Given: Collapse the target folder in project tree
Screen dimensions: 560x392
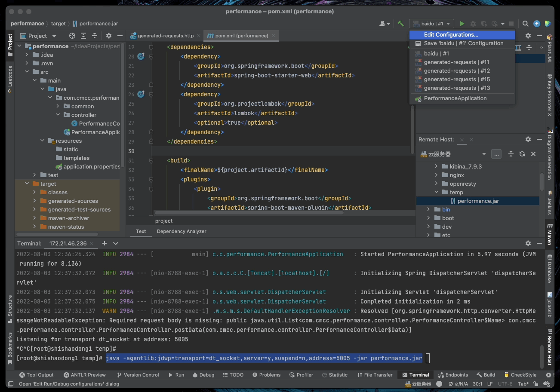Looking at the screenshot, I should (x=27, y=184).
